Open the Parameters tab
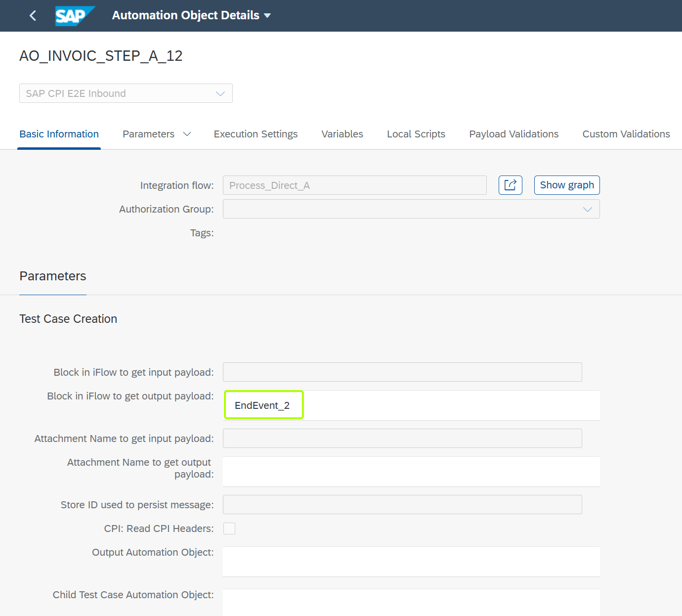The width and height of the screenshot is (682, 616). point(148,134)
